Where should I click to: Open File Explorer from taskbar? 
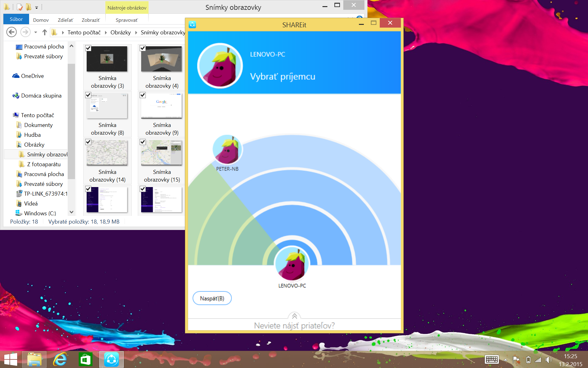coord(34,359)
